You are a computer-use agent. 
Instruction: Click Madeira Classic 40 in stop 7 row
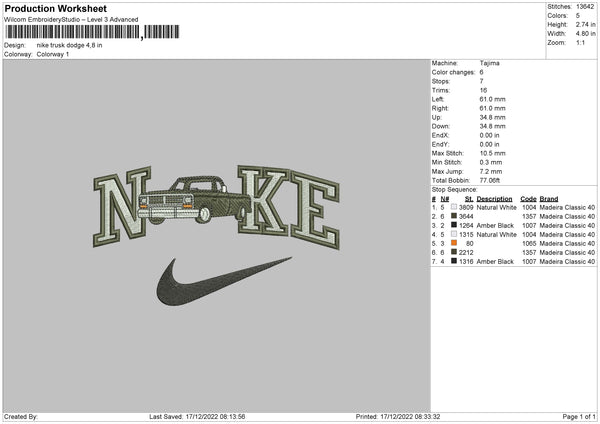567,262
